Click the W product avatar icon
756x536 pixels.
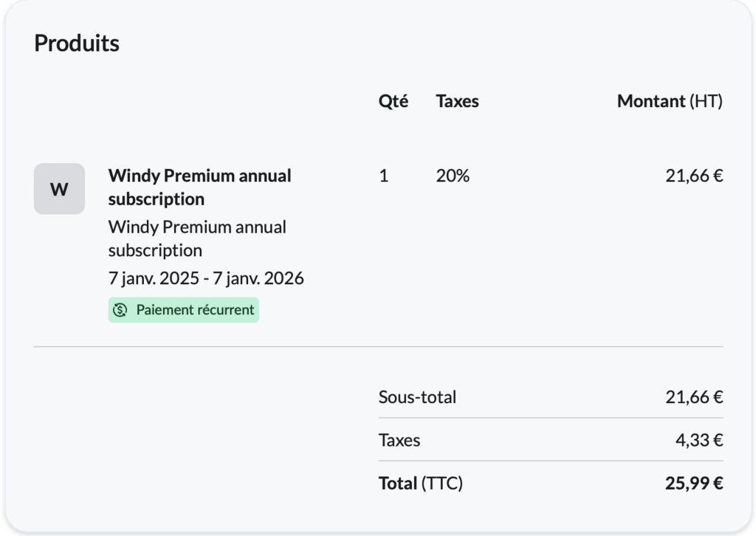pyautogui.click(x=59, y=189)
